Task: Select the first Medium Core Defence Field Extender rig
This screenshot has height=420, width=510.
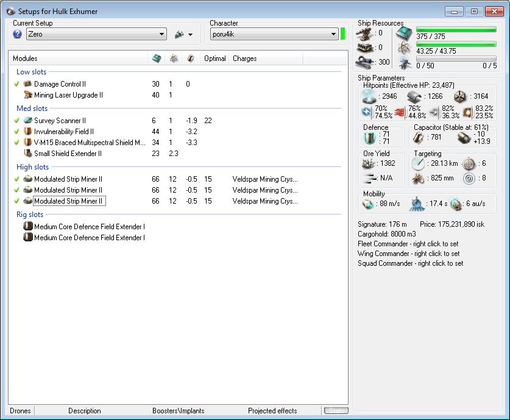Action: (x=89, y=227)
